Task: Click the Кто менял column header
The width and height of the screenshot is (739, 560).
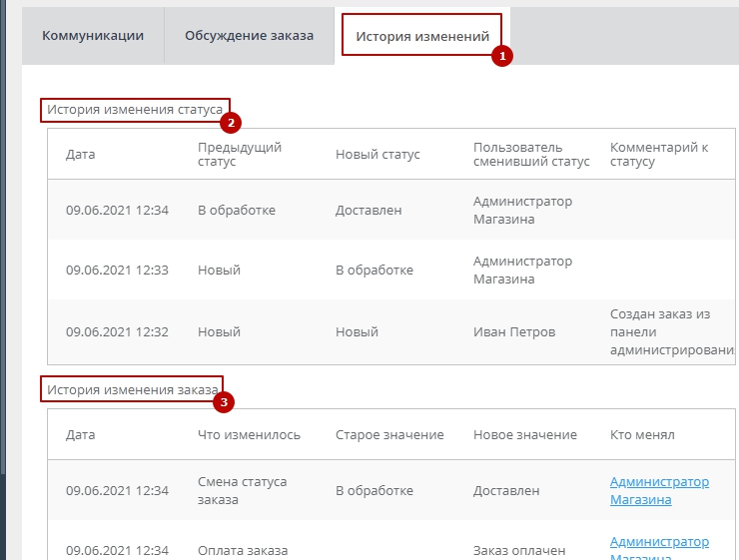Action: pyautogui.click(x=642, y=435)
